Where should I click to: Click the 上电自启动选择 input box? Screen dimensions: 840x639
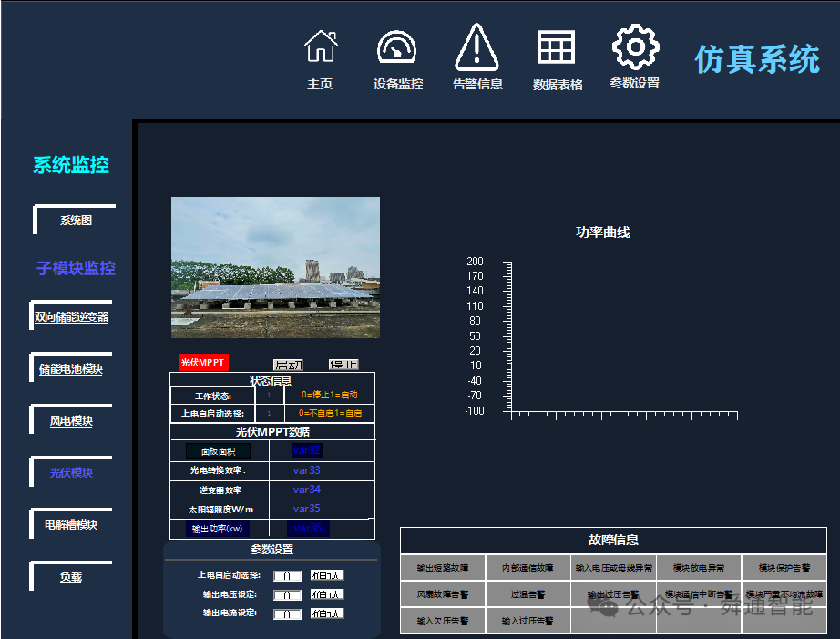(289, 575)
